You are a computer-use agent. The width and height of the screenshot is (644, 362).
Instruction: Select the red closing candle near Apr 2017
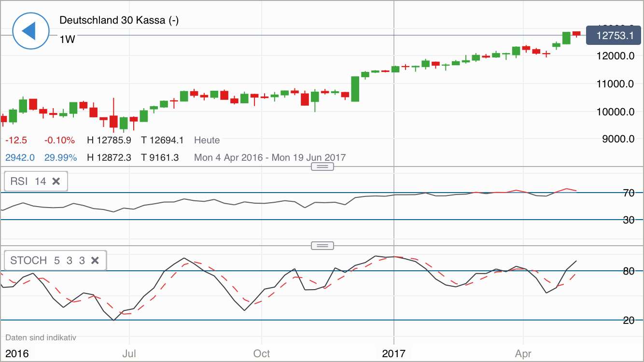pyautogui.click(x=577, y=34)
